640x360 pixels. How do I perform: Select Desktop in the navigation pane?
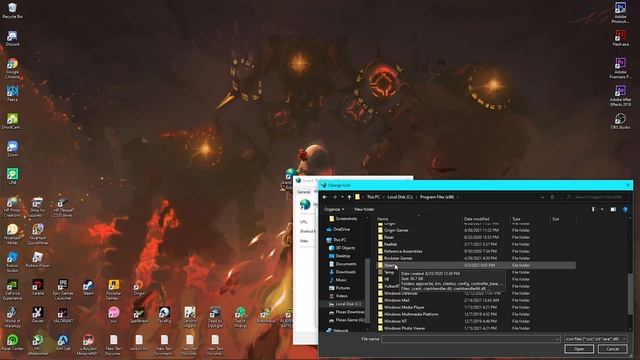tap(340, 256)
